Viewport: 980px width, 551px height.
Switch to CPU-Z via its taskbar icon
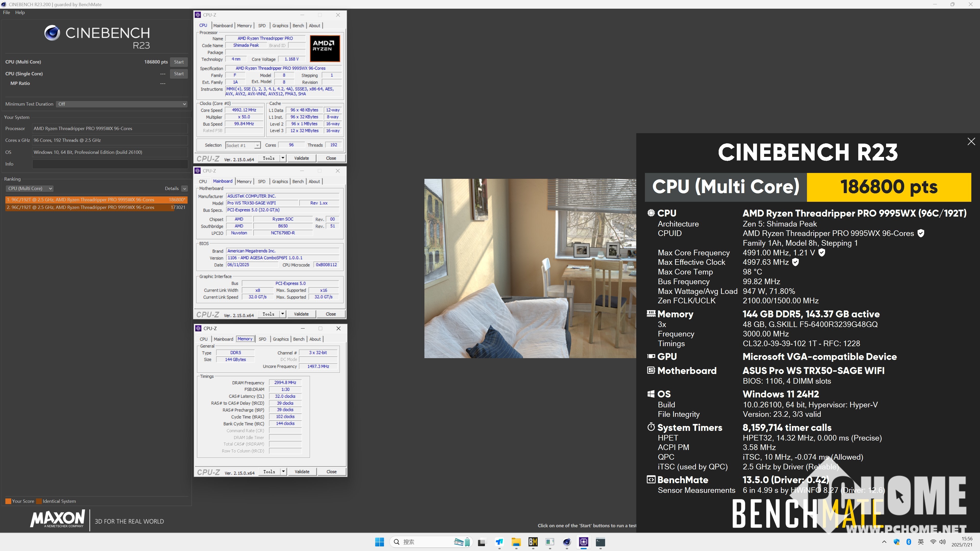(584, 542)
